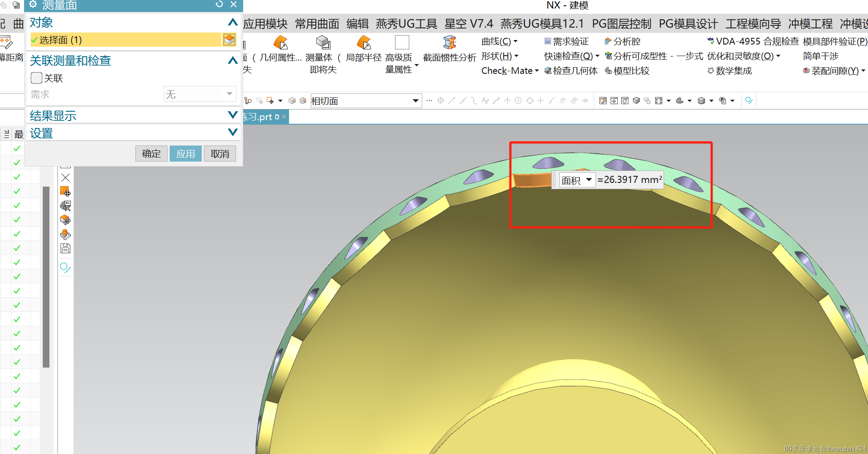
Task: Open the 快速检查(Q) dropdown
Action: click(572, 56)
